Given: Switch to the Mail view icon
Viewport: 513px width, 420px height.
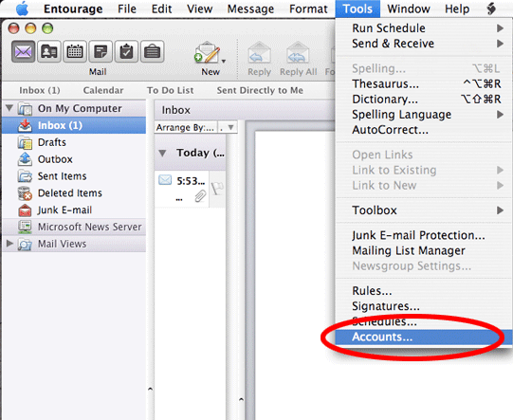Looking at the screenshot, I should tap(23, 51).
